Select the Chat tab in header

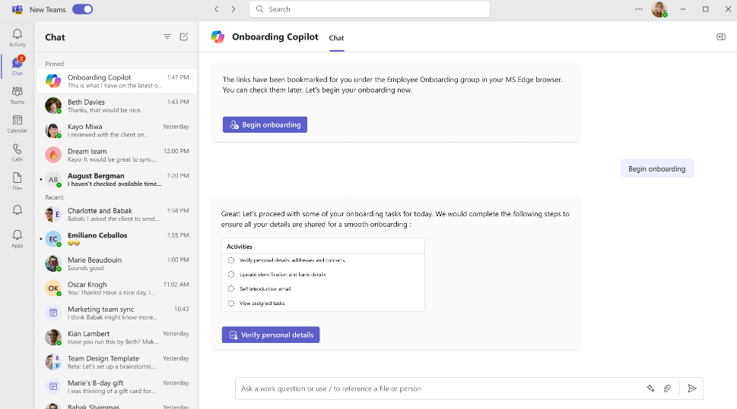coord(336,38)
